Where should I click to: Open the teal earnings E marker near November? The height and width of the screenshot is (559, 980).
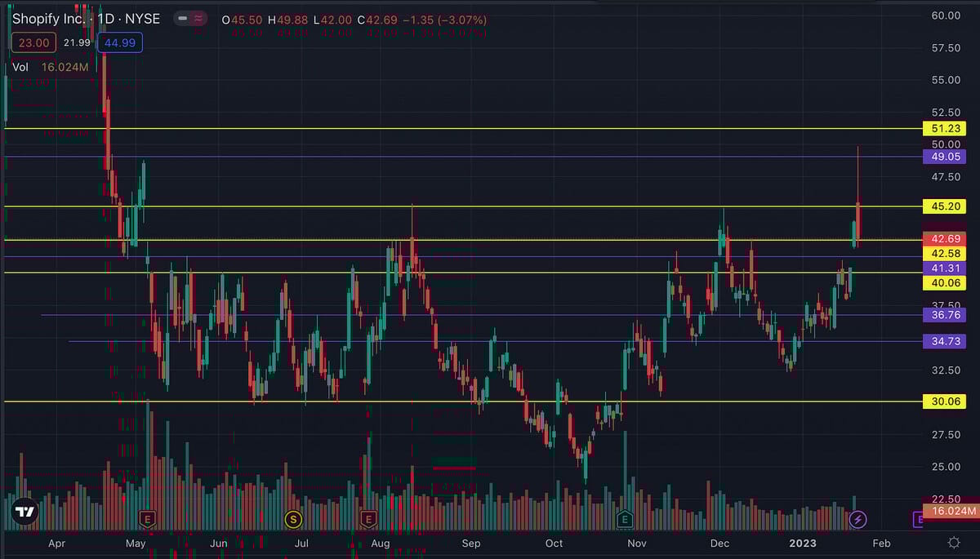click(x=625, y=518)
